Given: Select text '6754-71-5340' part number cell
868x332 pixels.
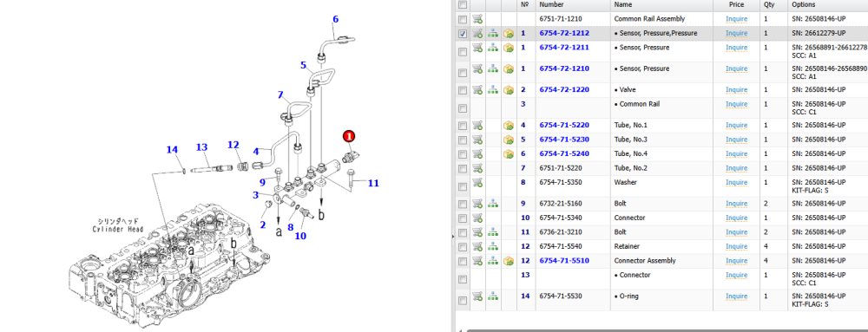Looking at the screenshot, I should [560, 218].
